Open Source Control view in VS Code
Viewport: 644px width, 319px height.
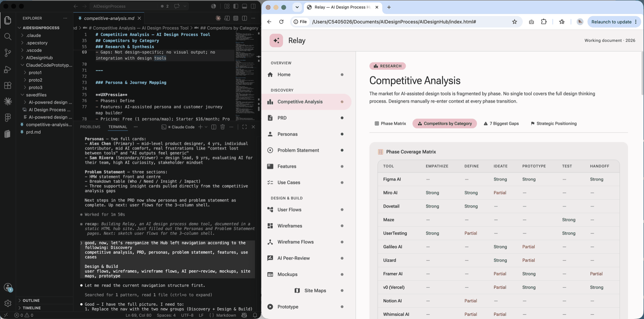click(x=8, y=53)
